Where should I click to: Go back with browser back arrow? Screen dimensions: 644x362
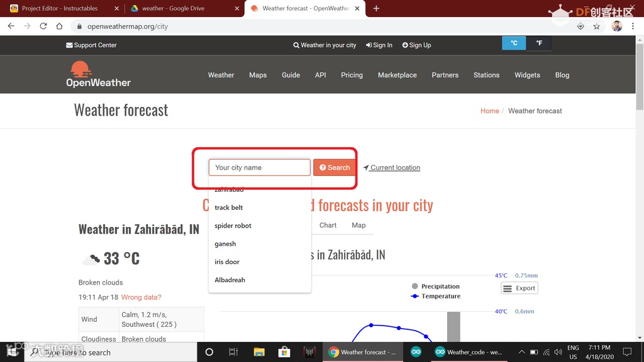pyautogui.click(x=11, y=26)
